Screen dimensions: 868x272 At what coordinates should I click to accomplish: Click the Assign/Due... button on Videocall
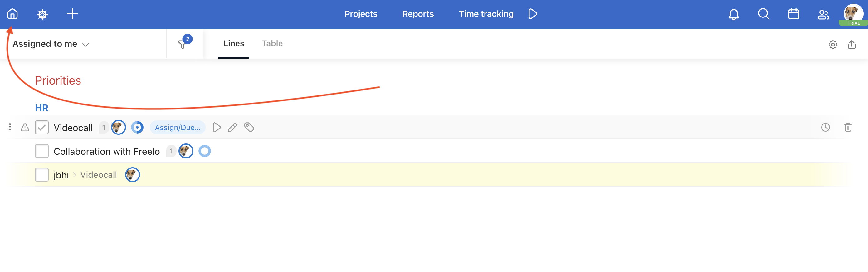tap(178, 127)
